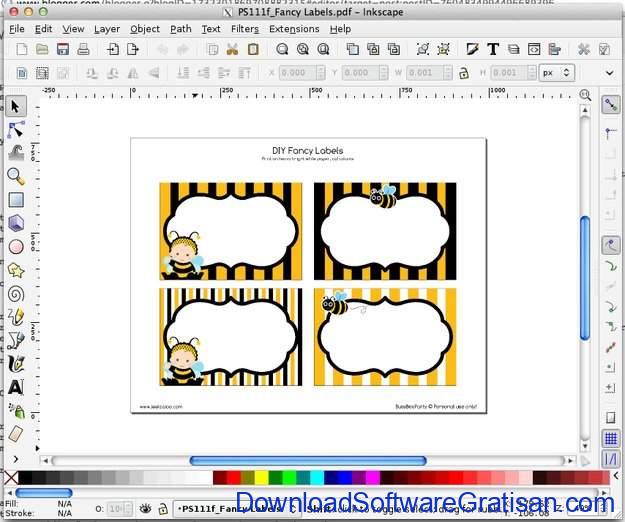Pick the yellow palette swatch

(261, 477)
